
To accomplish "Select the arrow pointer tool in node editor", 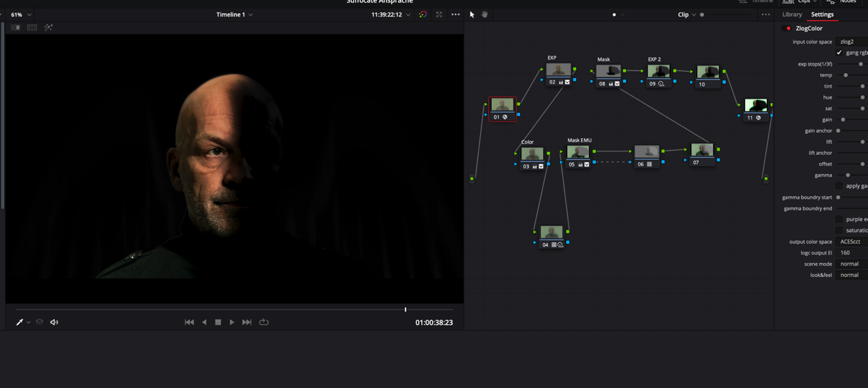I will pos(472,14).
